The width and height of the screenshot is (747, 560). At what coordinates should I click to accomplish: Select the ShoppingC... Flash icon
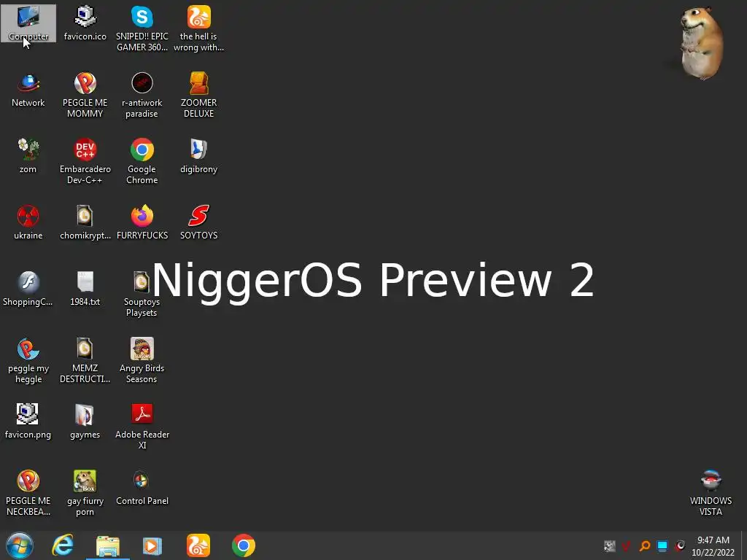click(28, 289)
